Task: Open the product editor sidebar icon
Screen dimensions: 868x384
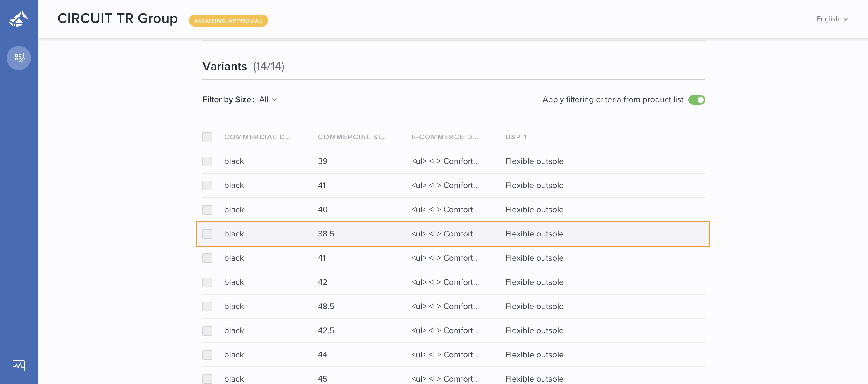Action: pos(18,58)
